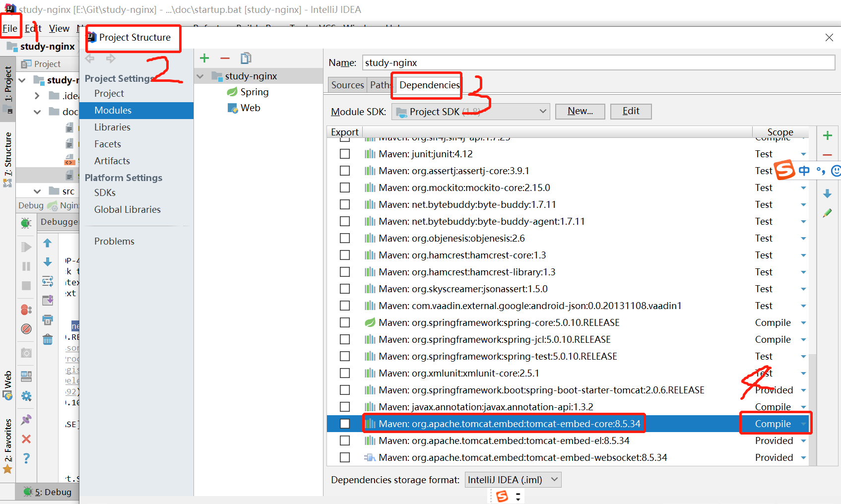841x504 pixels.
Task: Switch to the Dependencies tab
Action: tap(429, 85)
